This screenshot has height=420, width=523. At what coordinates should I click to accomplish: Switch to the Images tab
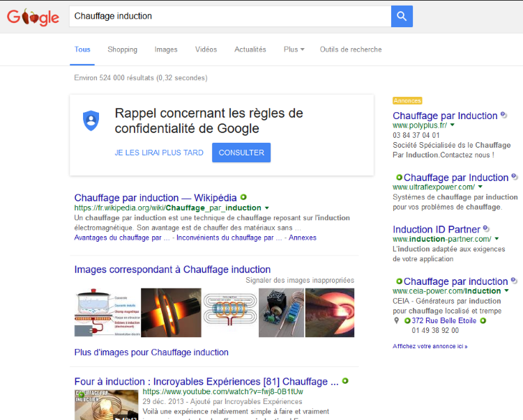point(166,49)
